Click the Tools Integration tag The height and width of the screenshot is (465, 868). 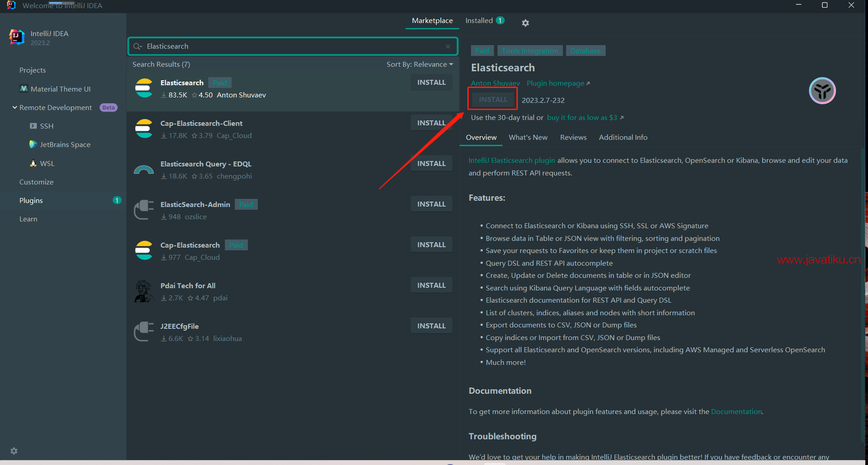pos(530,51)
